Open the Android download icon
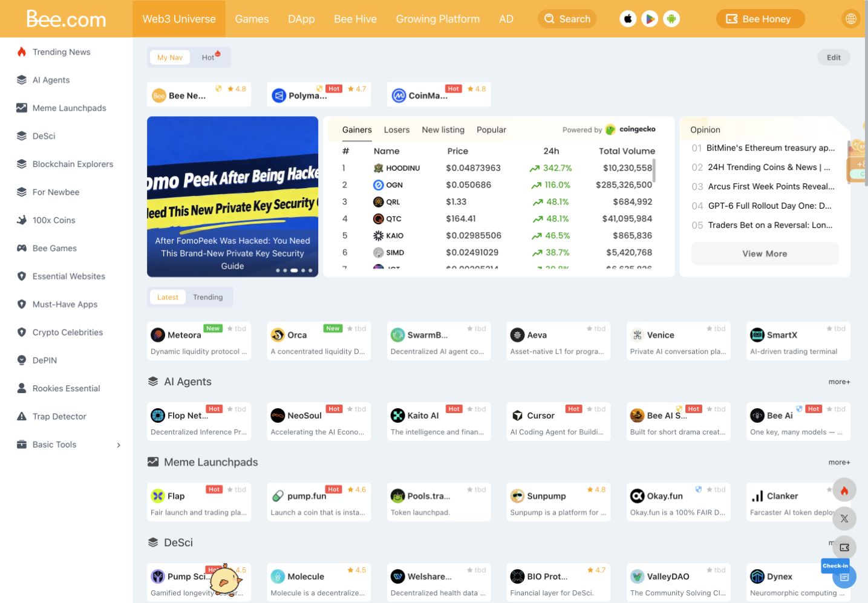 (671, 19)
